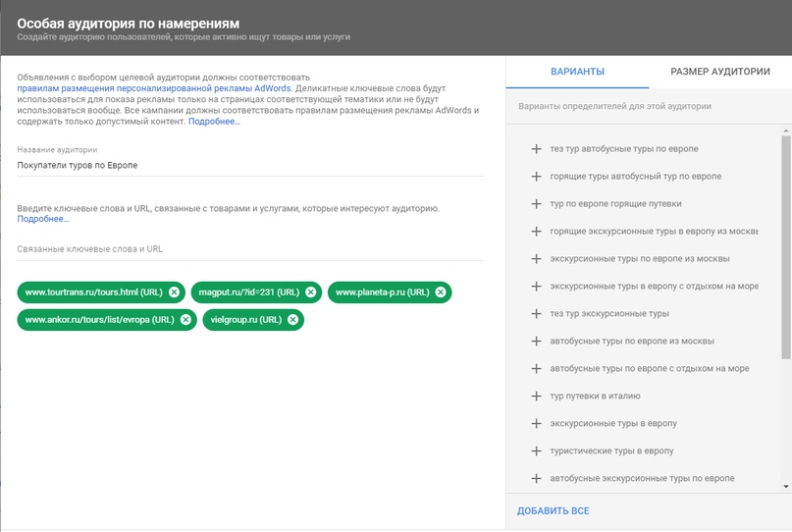This screenshot has width=792, height=532.
Task: Remove the magput.ru/?id=231 URL chip
Action: coord(311,293)
